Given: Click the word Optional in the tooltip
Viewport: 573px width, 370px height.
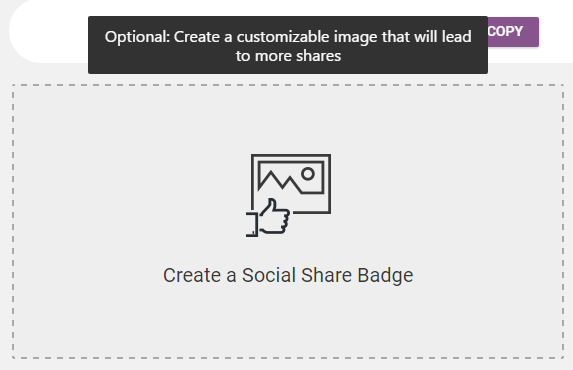Looking at the screenshot, I should 137,37.
